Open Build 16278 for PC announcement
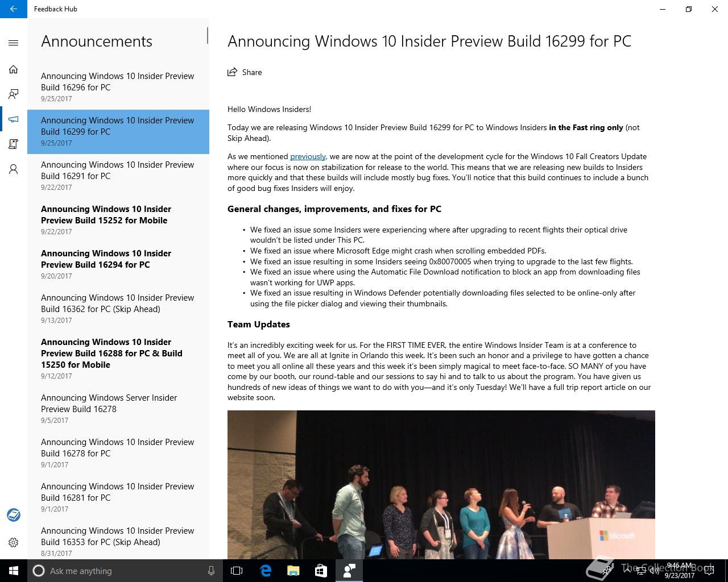The height and width of the screenshot is (582, 728). (118, 454)
